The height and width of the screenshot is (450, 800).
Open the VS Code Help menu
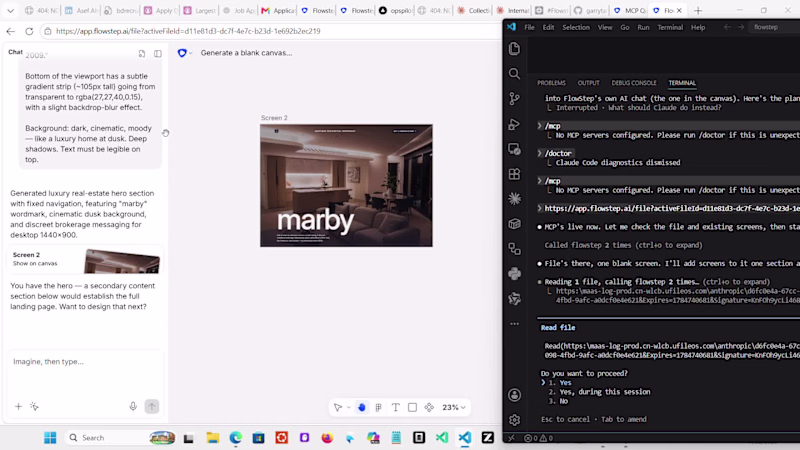pos(698,27)
